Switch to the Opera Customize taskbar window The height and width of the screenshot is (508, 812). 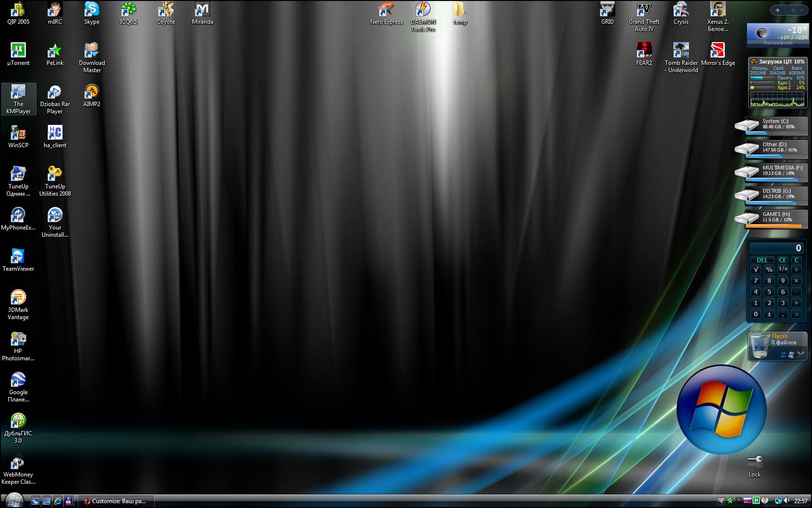(116, 501)
